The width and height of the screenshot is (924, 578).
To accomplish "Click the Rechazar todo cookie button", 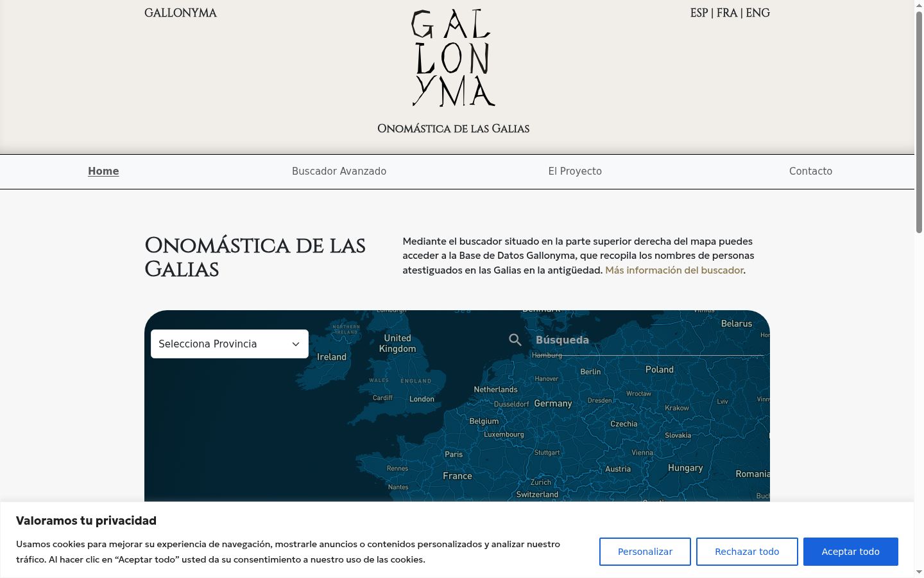I will point(747,552).
